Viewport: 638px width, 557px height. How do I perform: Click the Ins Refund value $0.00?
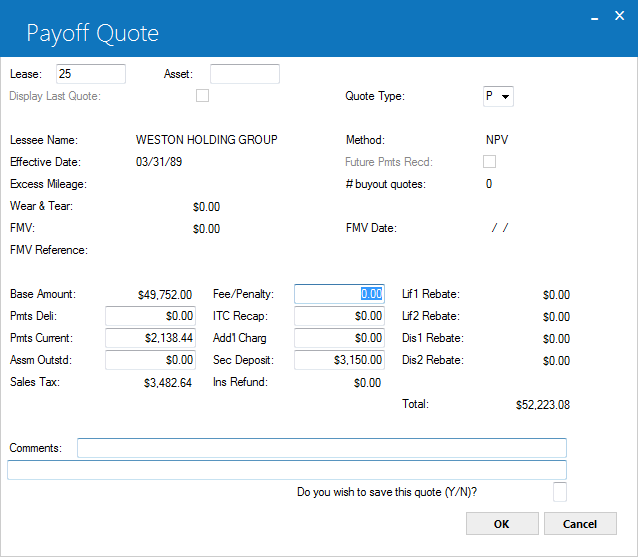pyautogui.click(x=367, y=382)
